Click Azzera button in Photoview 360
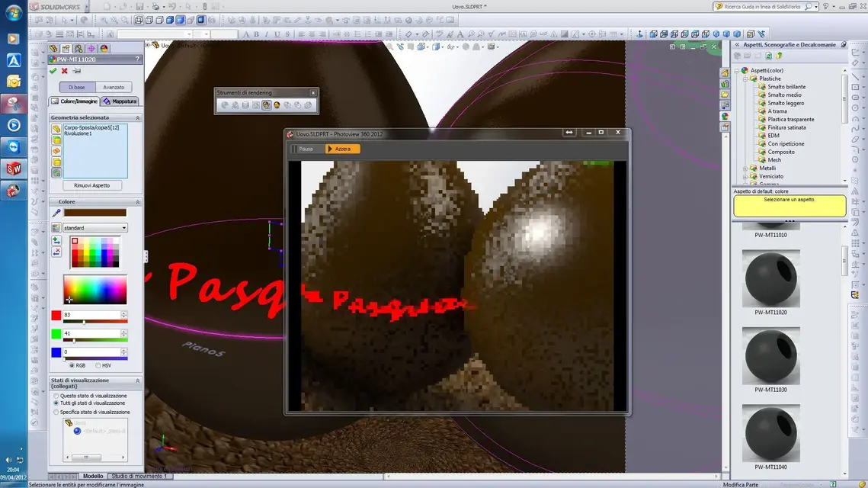Screen dimensions: 868x488 pos(342,149)
